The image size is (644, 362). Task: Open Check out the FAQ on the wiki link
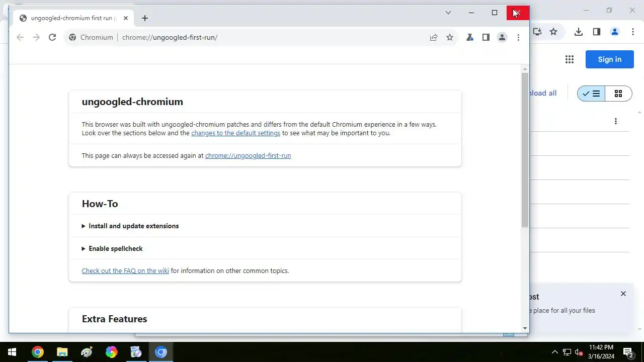pos(125,270)
